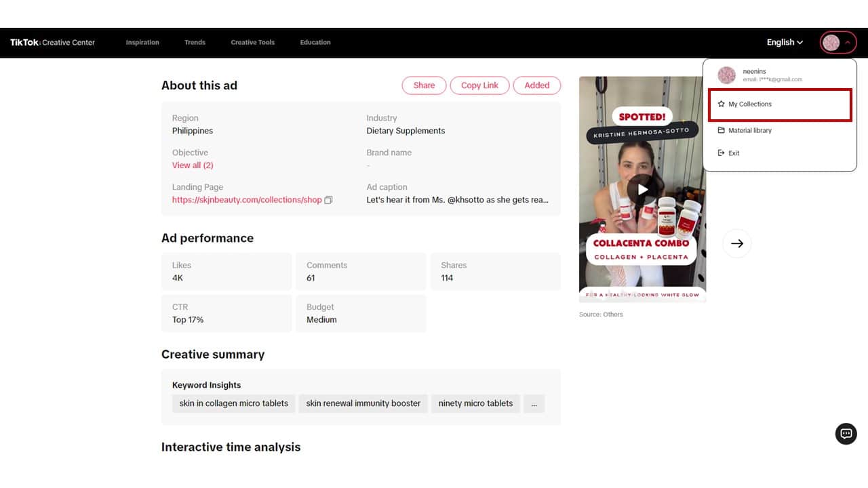Play the Collacenta Combo ad video

pos(642,189)
